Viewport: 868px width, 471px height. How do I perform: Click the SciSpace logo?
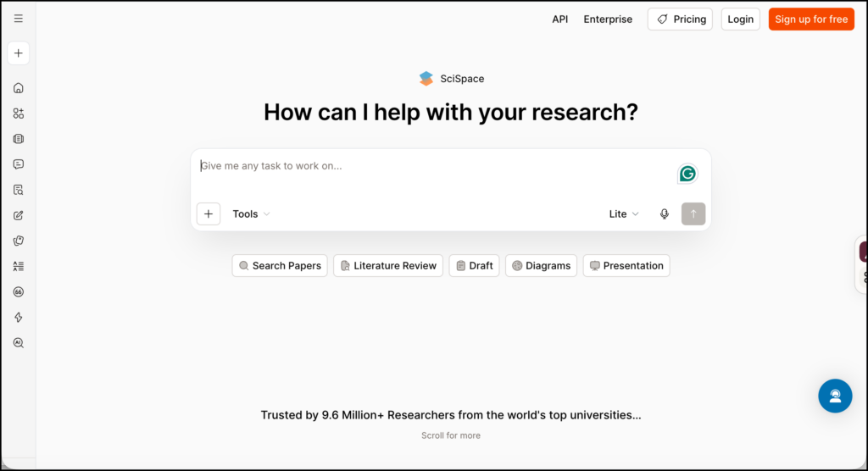451,79
